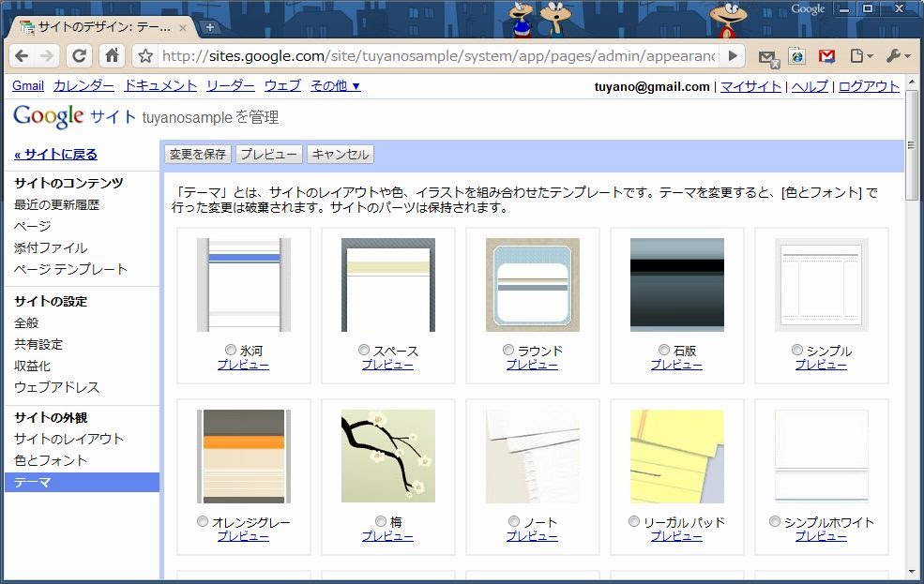Image resolution: width=924 pixels, height=584 pixels.
Task: Choose the 梅 theme radio button
Action: pos(380,521)
